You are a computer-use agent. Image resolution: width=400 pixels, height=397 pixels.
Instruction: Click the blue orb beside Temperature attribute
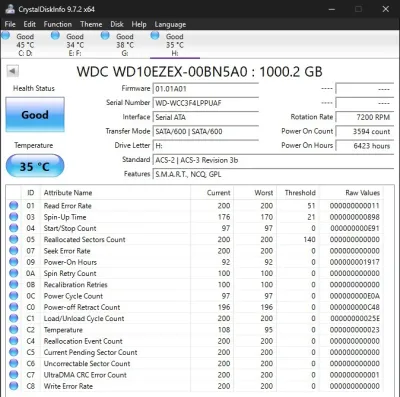(14, 330)
